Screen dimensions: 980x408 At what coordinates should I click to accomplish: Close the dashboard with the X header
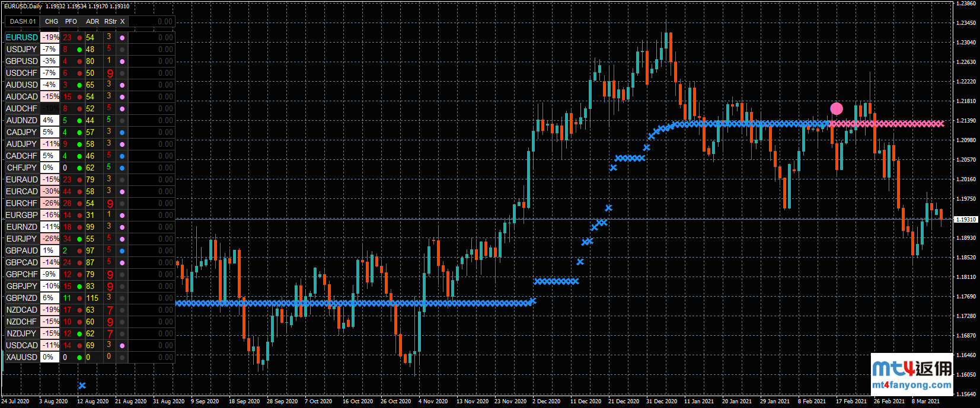(123, 21)
